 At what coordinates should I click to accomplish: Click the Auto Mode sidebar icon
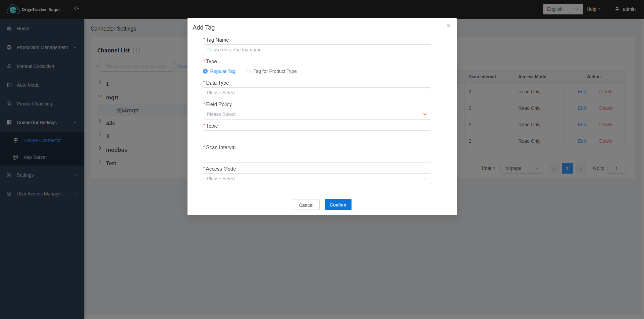click(9, 85)
